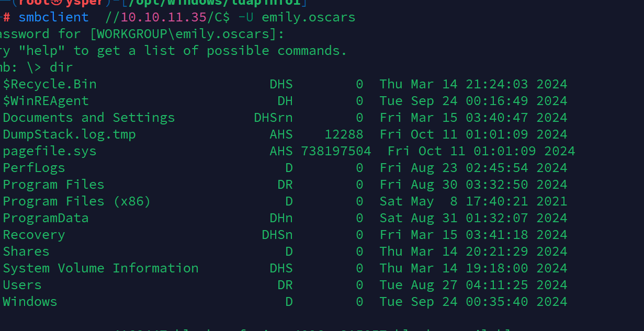Image resolution: width=644 pixels, height=331 pixels.
Task: Click the ProgramData directory name
Action: (x=46, y=218)
